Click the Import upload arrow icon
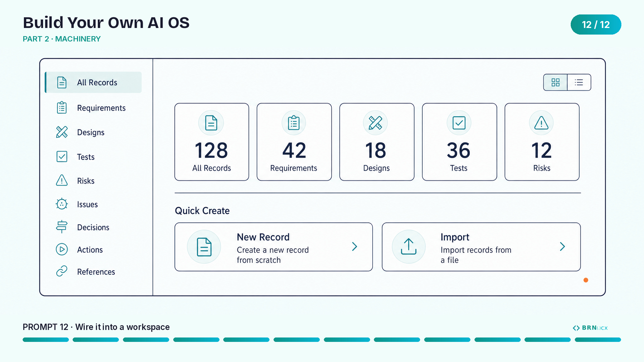 [408, 247]
